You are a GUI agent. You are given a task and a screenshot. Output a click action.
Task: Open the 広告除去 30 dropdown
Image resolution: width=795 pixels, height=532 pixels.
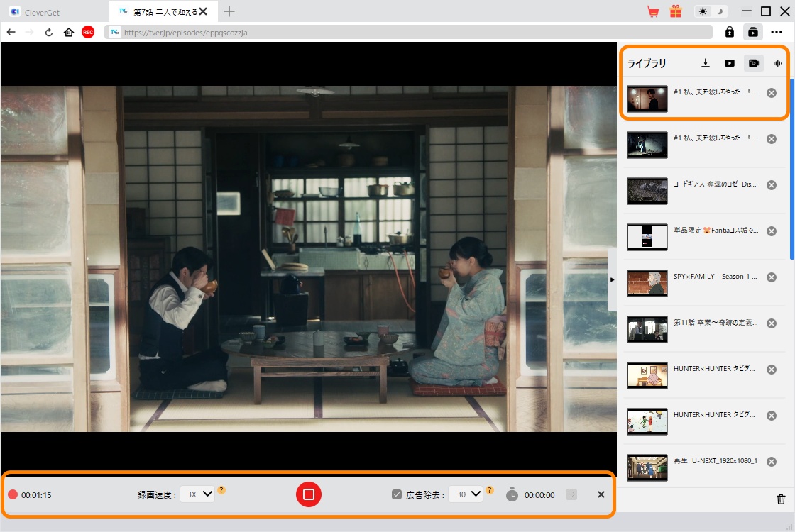point(466,494)
